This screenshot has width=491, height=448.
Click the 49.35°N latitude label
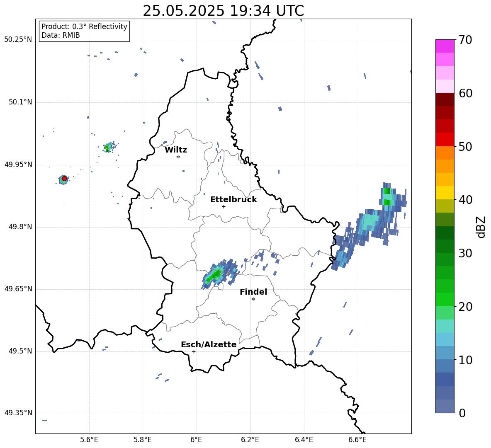[18, 413]
